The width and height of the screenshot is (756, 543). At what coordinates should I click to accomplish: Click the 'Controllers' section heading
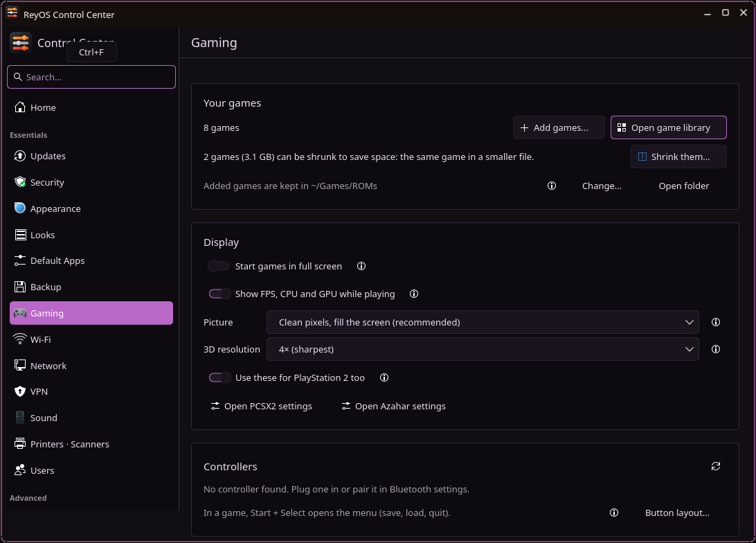tap(230, 467)
